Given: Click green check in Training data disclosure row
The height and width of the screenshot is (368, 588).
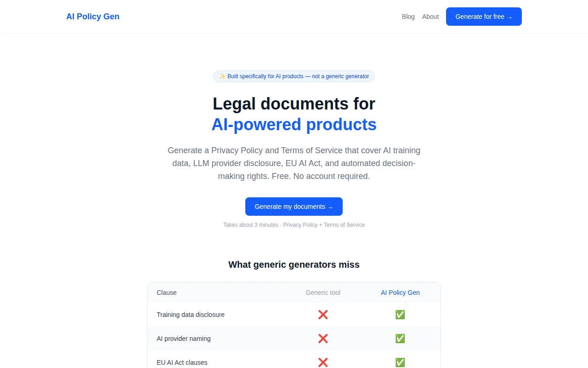Looking at the screenshot, I should [x=400, y=315].
